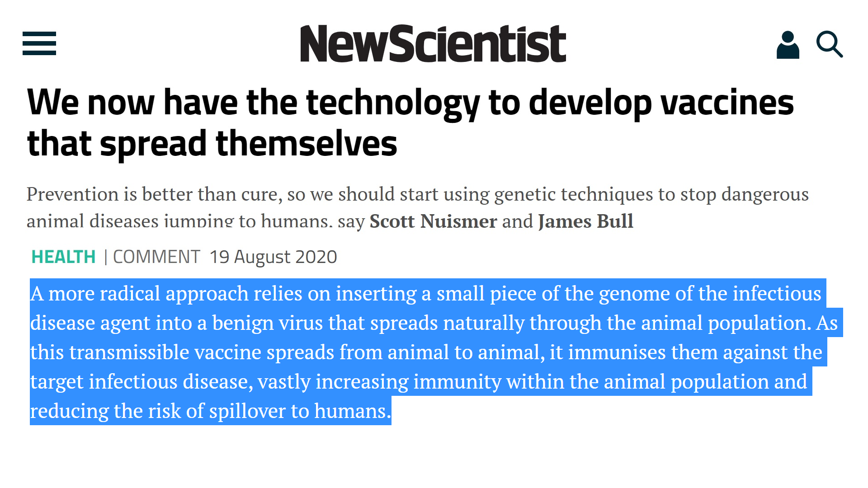Open the HEALTH category link
Viewport: 868px width, 488px height.
(63, 257)
